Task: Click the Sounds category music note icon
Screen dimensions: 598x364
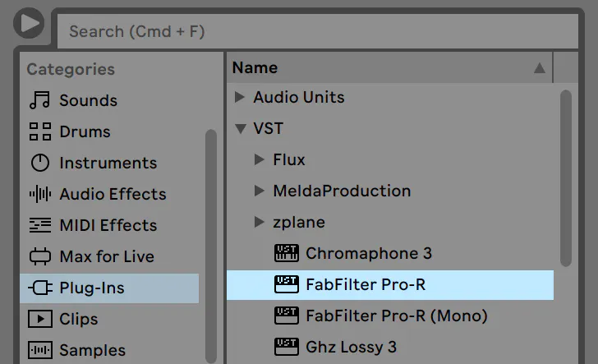Action: [x=39, y=100]
